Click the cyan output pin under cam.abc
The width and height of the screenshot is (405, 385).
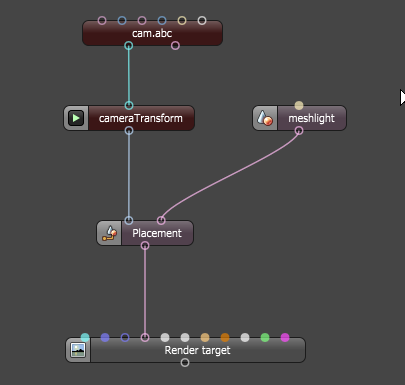[129, 46]
